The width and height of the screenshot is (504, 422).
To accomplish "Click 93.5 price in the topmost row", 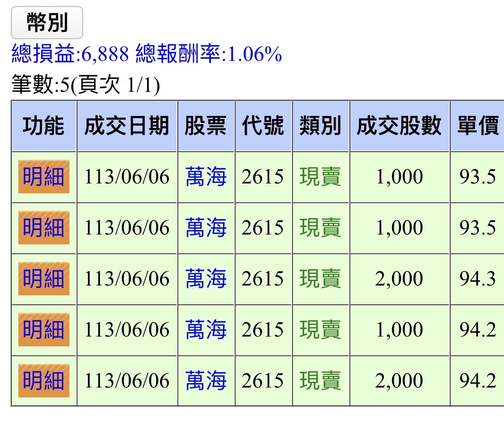I will [478, 177].
